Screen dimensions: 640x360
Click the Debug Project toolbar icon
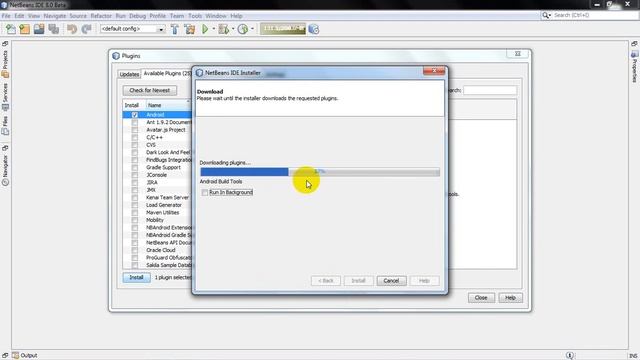223,29
